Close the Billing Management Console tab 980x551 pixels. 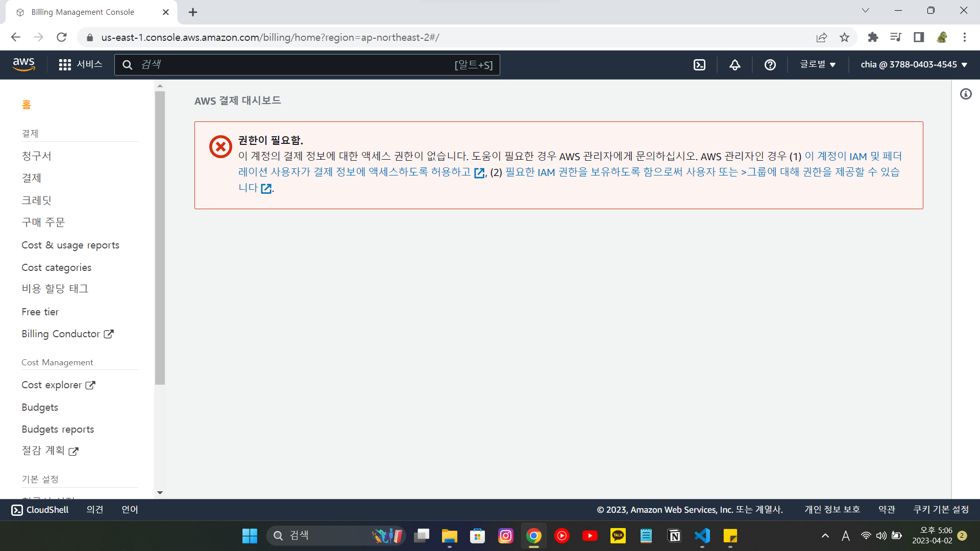pyautogui.click(x=165, y=12)
